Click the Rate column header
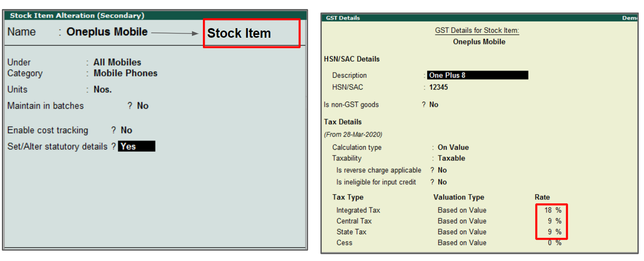Image resolution: width=644 pixels, height=261 pixels. [542, 197]
